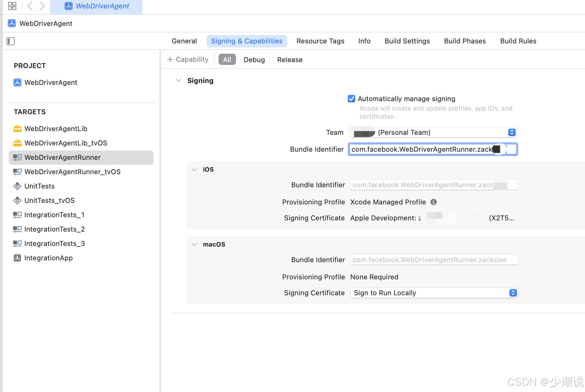Click the IntegrationTests_1 target icon
Screen dimensions: 585x392
click(17, 215)
